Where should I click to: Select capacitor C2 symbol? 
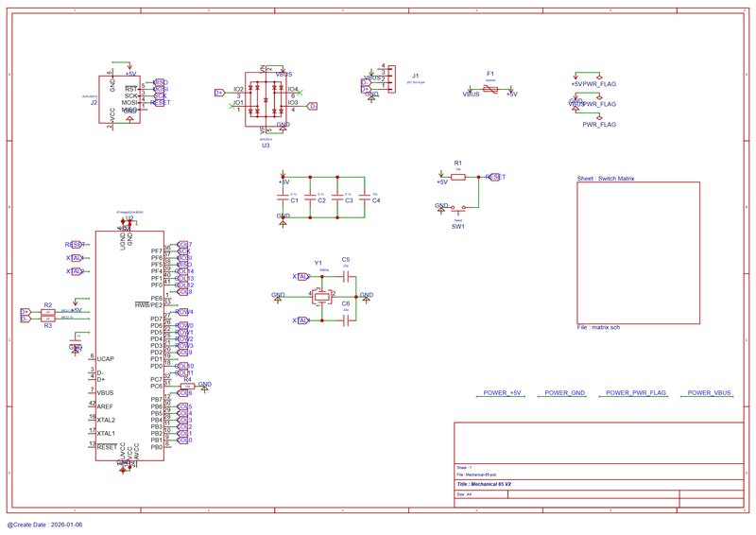coord(310,198)
